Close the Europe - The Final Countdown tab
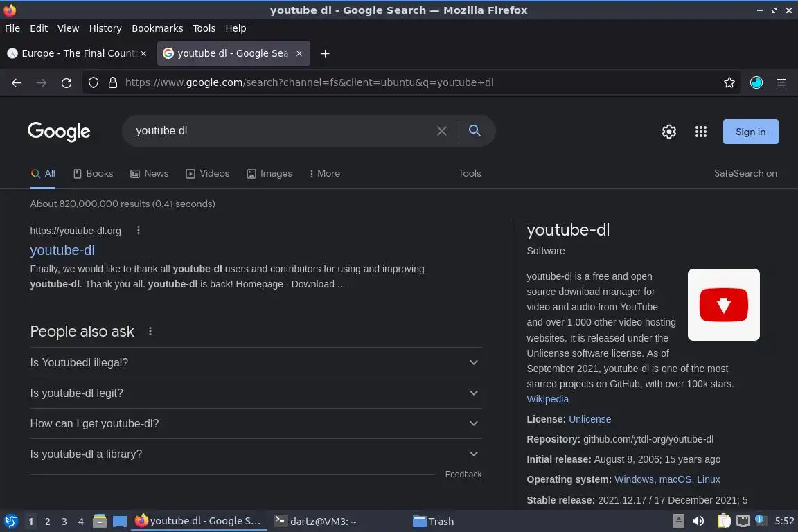 point(143,53)
